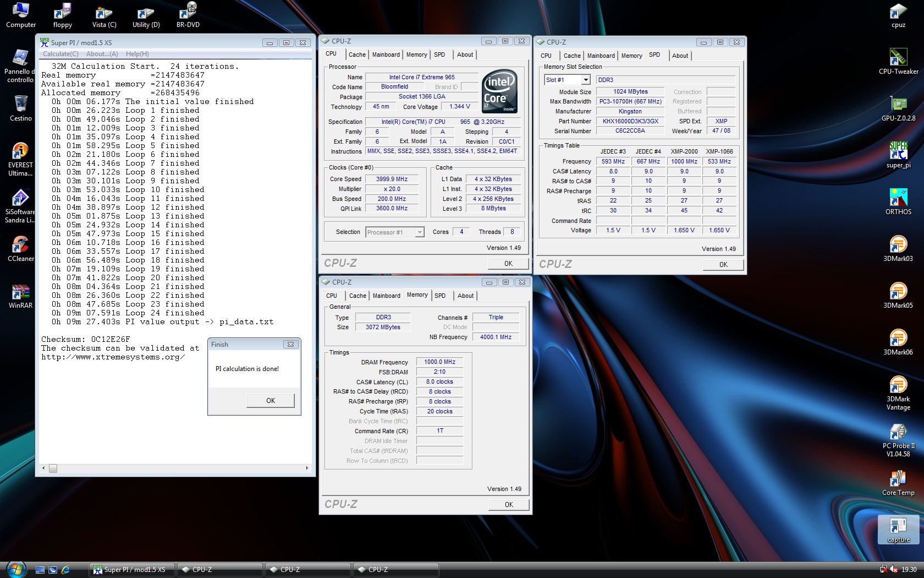This screenshot has height=578, width=924.
Task: Switch to Mainboard tab in top-left CPU-Z
Action: click(x=386, y=54)
